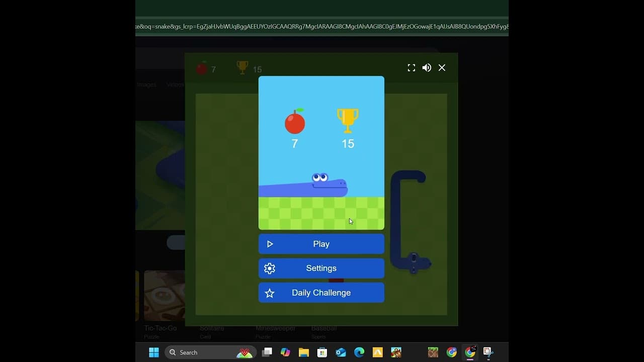
Task: Open the Minecraft grass block taskbar icon
Action: click(x=433, y=352)
